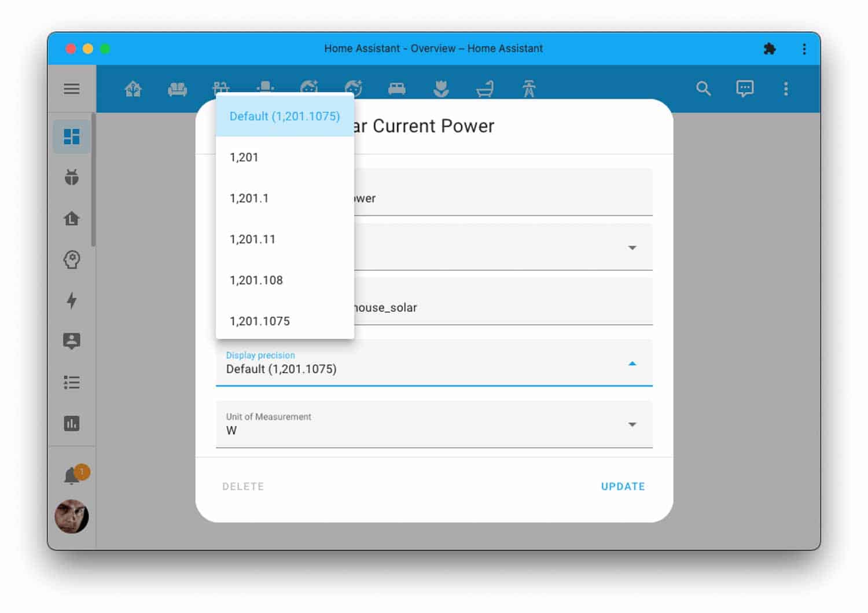Image resolution: width=868 pixels, height=613 pixels.
Task: Collapse the Display precision dropdown
Action: 632,364
